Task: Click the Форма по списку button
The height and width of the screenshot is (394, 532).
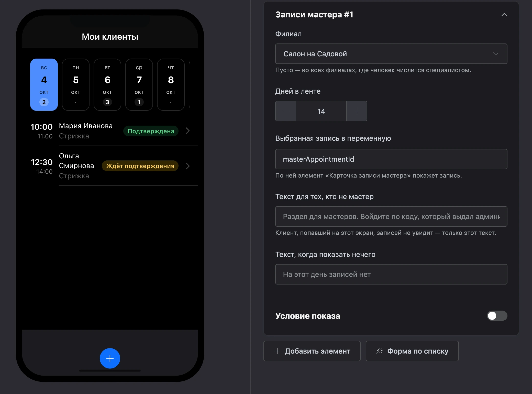Action: [412, 351]
